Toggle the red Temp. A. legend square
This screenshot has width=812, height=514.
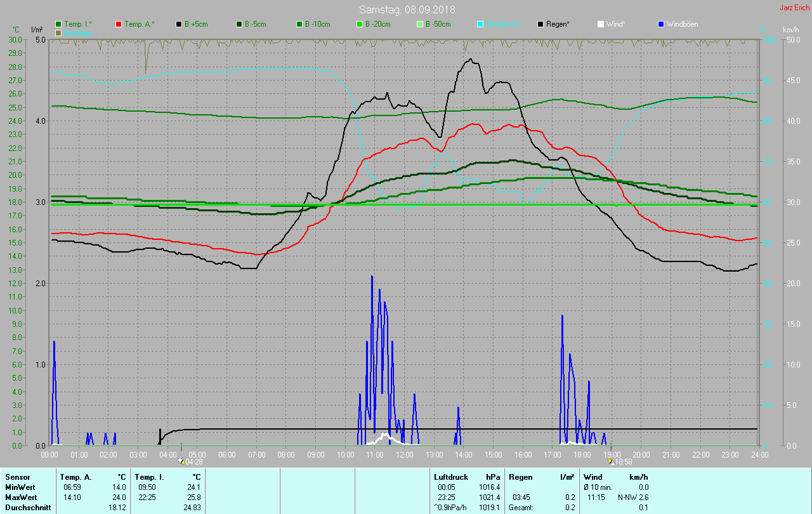point(119,24)
